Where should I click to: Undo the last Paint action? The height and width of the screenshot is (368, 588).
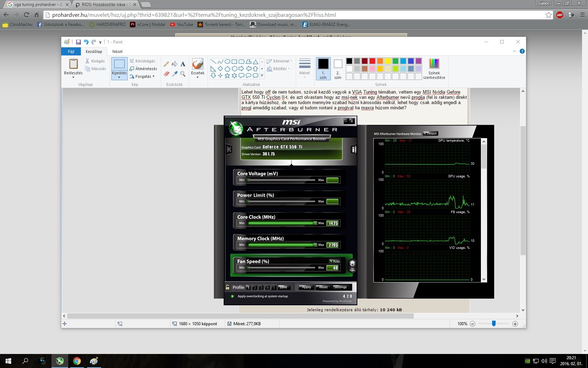[86, 42]
